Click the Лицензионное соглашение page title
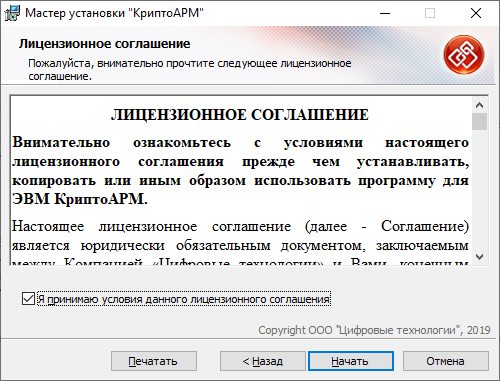The image size is (500, 381). pos(104,44)
